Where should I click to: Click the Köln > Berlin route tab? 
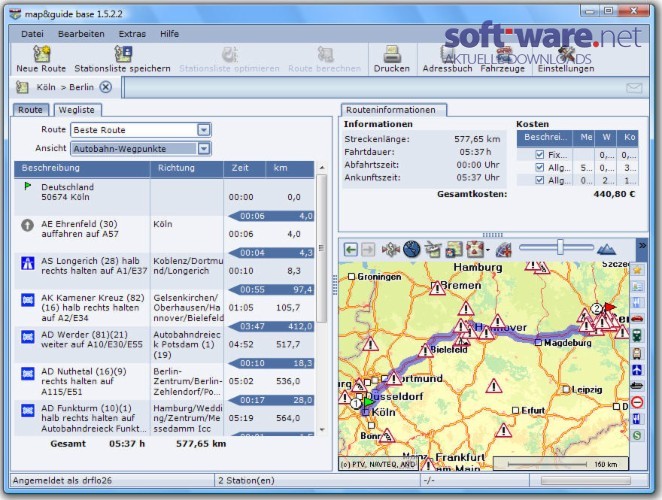tap(65, 87)
